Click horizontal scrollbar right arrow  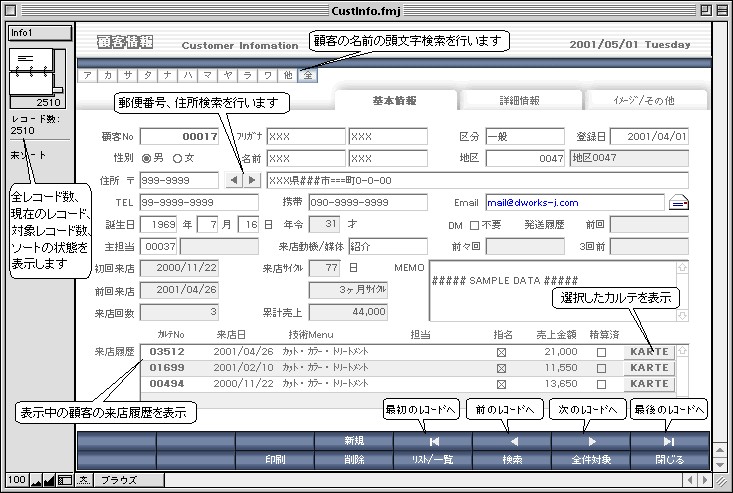[x=704, y=480]
